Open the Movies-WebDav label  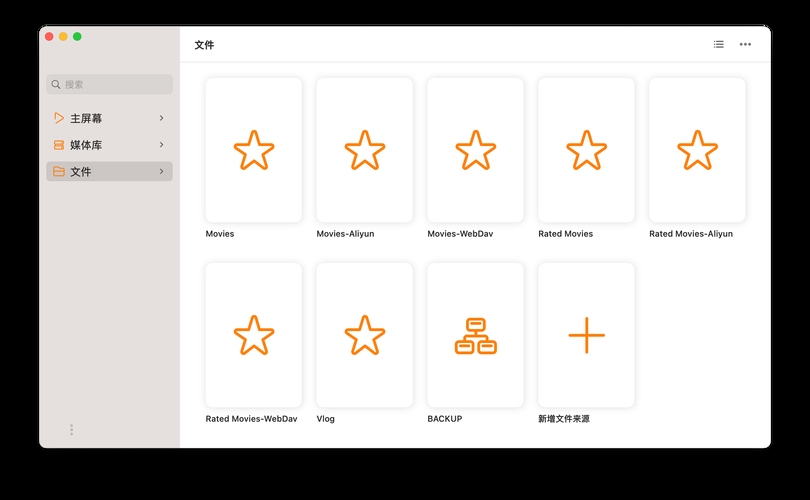[x=460, y=233]
